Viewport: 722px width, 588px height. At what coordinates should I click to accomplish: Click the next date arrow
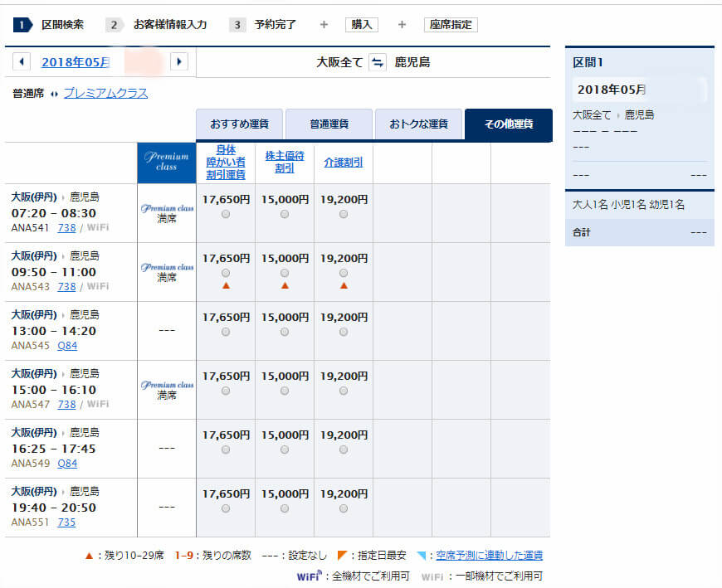coord(178,61)
